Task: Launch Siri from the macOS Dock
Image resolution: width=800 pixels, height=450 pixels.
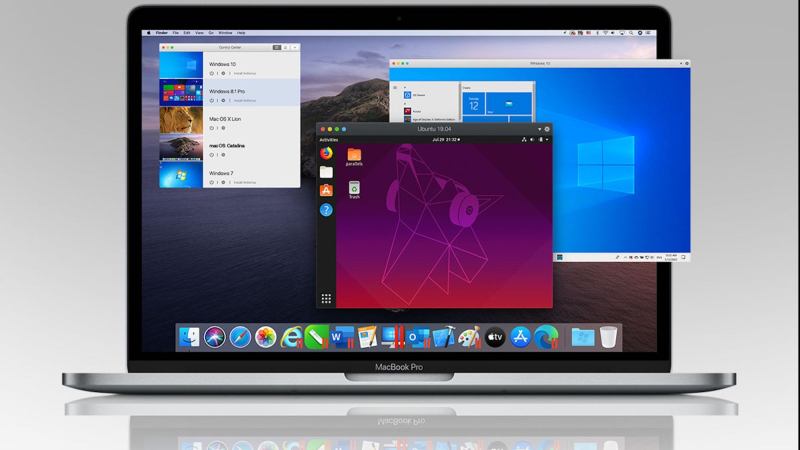Action: [215, 337]
